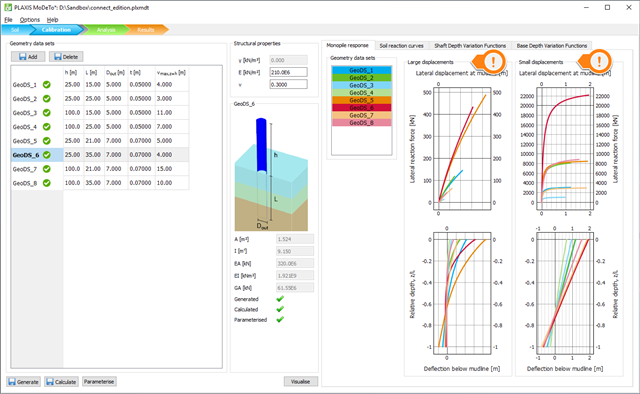640x394 pixels.
Task: Click the green checkmark next to Parameterised
Action: 280,320
